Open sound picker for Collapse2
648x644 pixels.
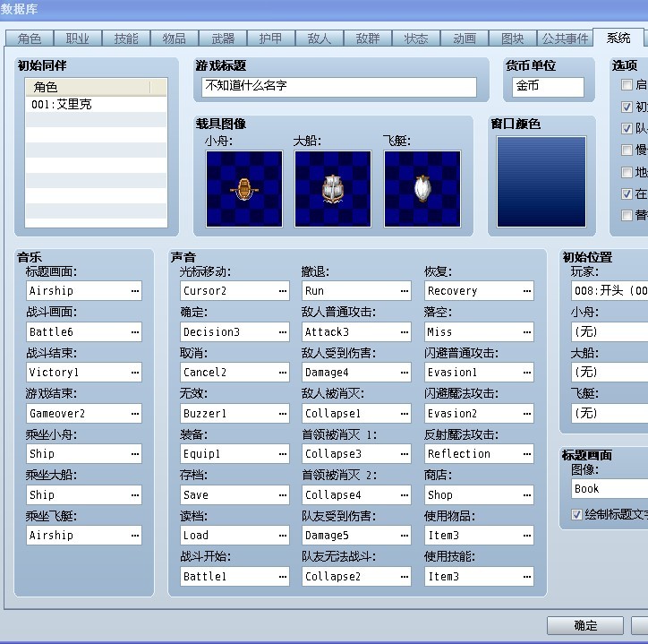(x=405, y=576)
